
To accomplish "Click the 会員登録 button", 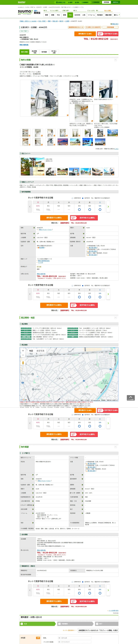I will click(x=106, y=2).
